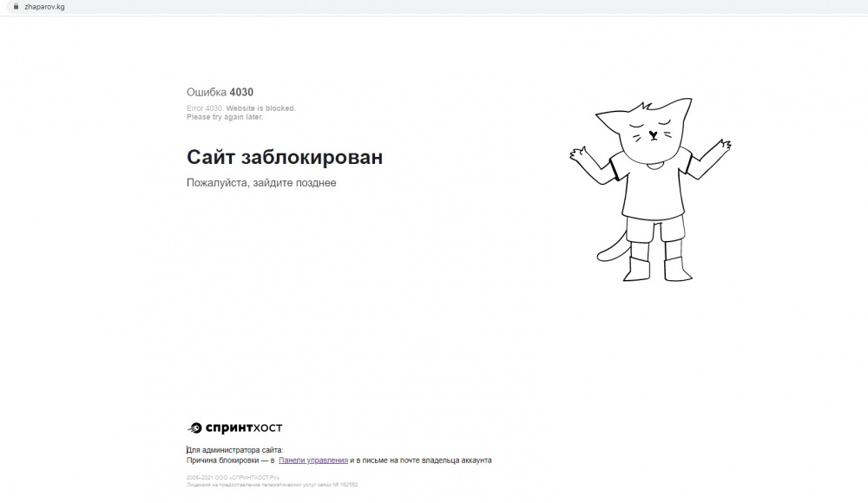Screen dimensions: 868x503
Task: Click the Пожалуйста, зайдите позднее message
Action: 261,183
